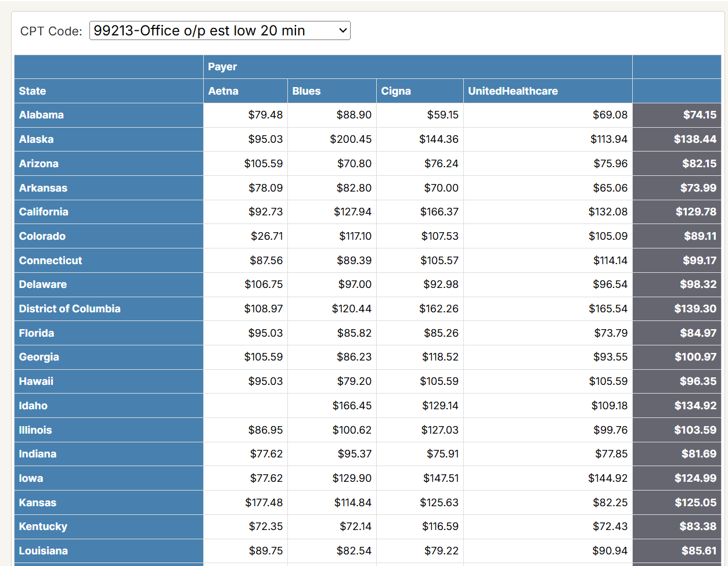Click the State column header
The height and width of the screenshot is (566, 728).
(x=109, y=91)
